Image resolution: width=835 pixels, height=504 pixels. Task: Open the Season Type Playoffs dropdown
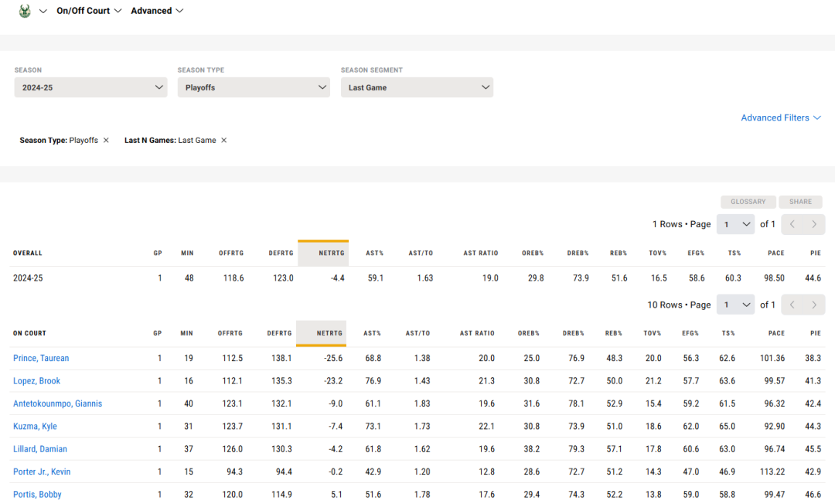coord(254,87)
